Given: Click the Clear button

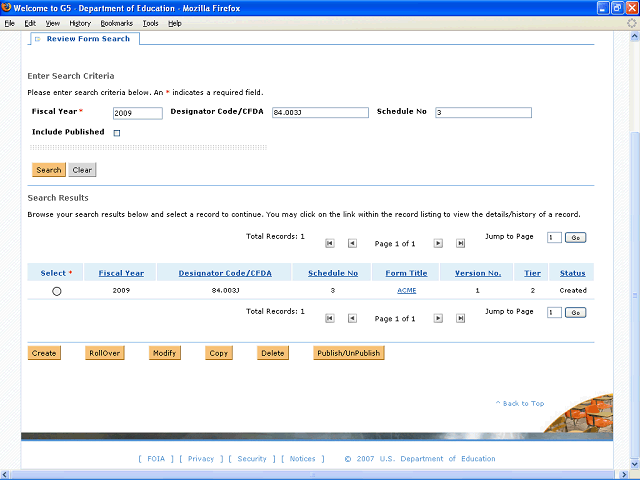Looking at the screenshot, I should (x=82, y=170).
